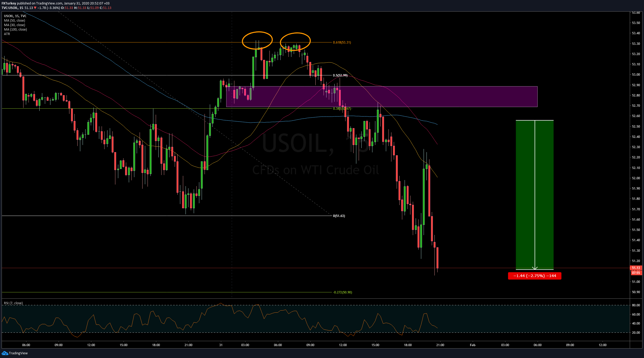Click the RSI 80.00 level on the scale
The image size is (644, 358).
click(x=636, y=305)
